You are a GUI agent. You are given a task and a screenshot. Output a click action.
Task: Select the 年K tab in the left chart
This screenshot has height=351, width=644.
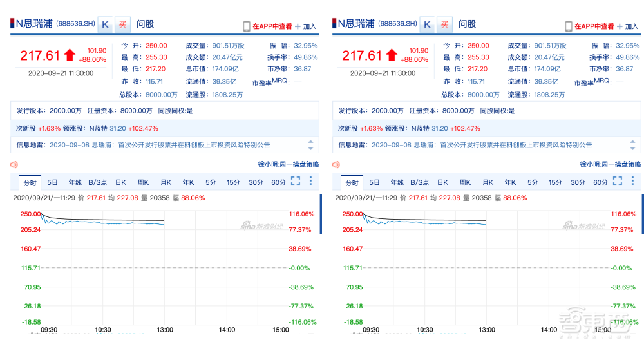(x=188, y=183)
